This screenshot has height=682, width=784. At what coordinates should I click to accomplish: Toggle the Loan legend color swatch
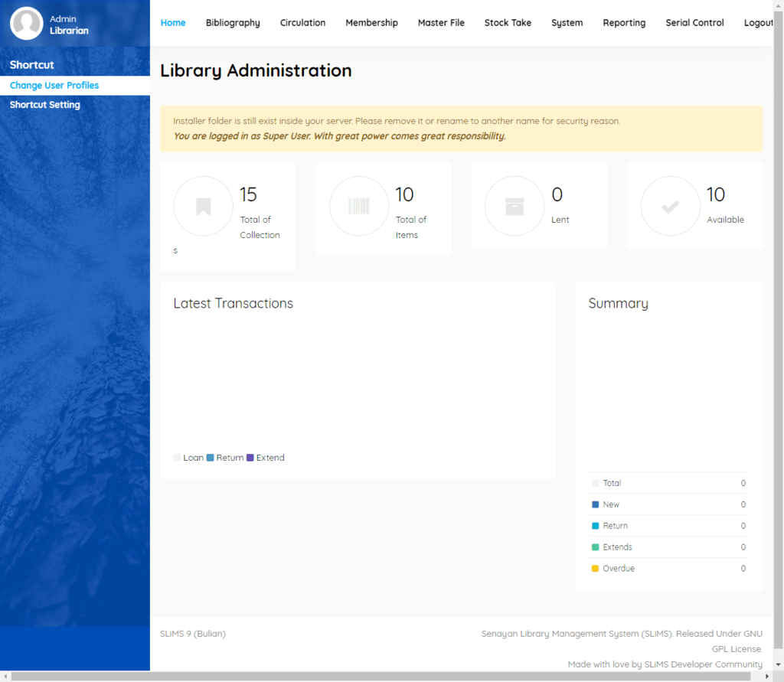pyautogui.click(x=178, y=458)
